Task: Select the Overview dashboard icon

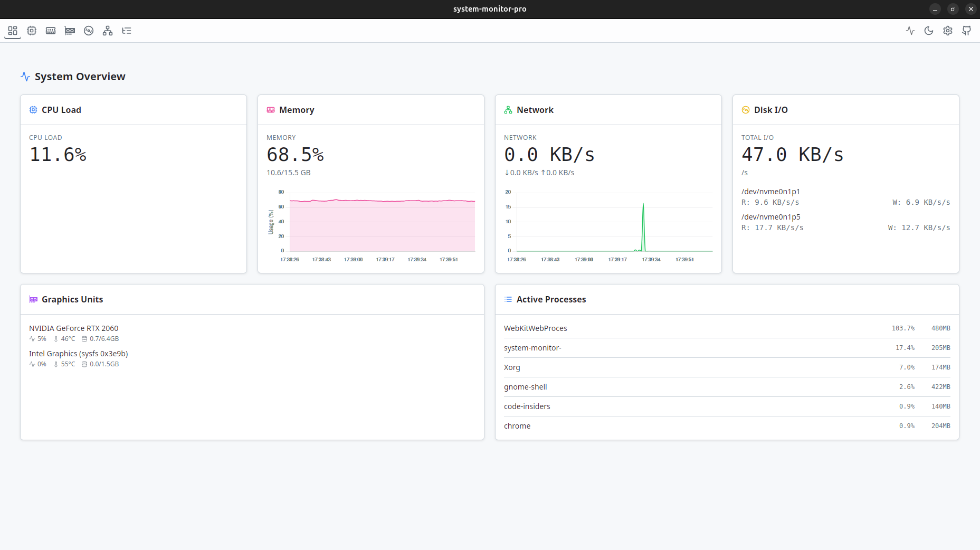Action: tap(13, 31)
